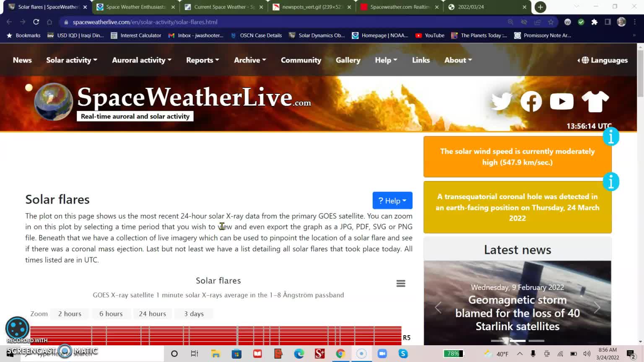Open the Chrome profile avatar

621,22
